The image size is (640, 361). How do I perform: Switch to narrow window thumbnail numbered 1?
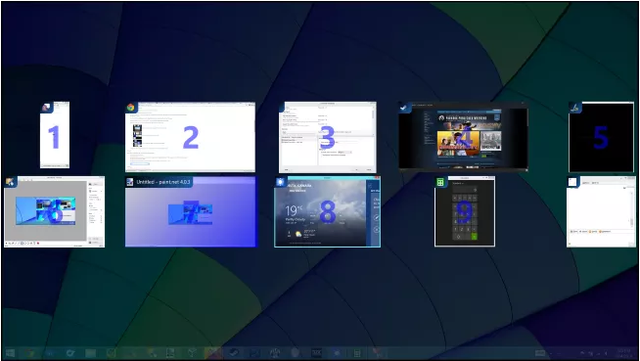pos(55,135)
